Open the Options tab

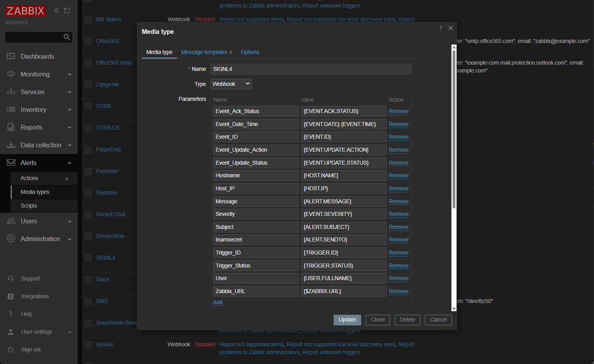click(250, 52)
